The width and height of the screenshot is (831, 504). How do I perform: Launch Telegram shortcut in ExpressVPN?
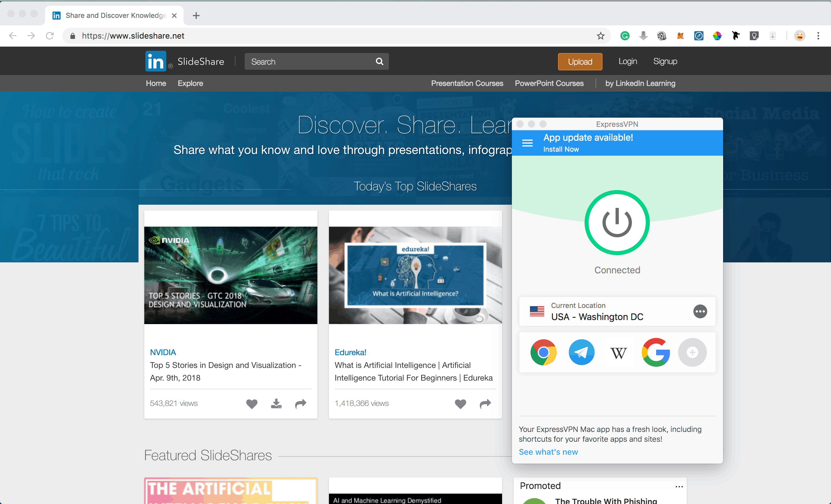coord(581,352)
